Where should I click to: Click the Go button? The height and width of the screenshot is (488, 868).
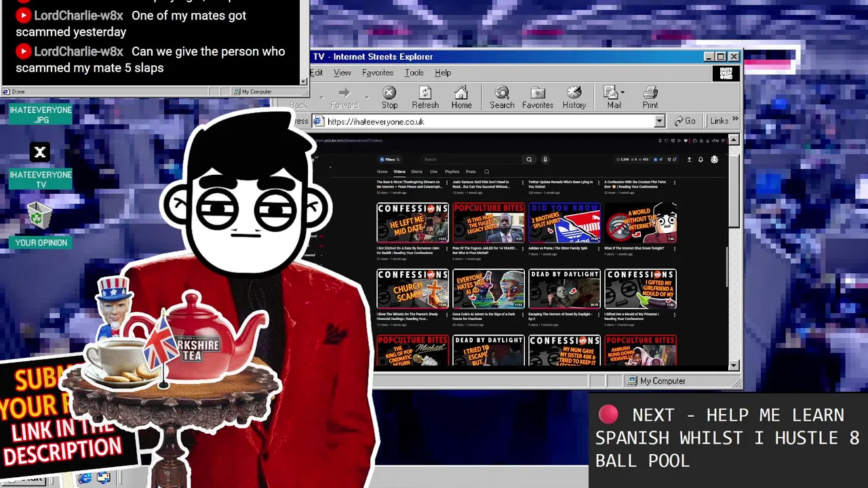(685, 121)
